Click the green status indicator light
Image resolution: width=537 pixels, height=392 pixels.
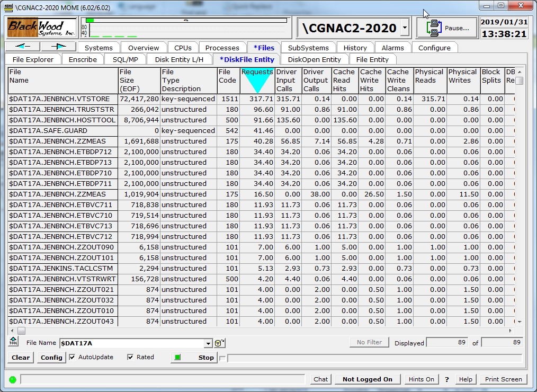tap(13, 379)
